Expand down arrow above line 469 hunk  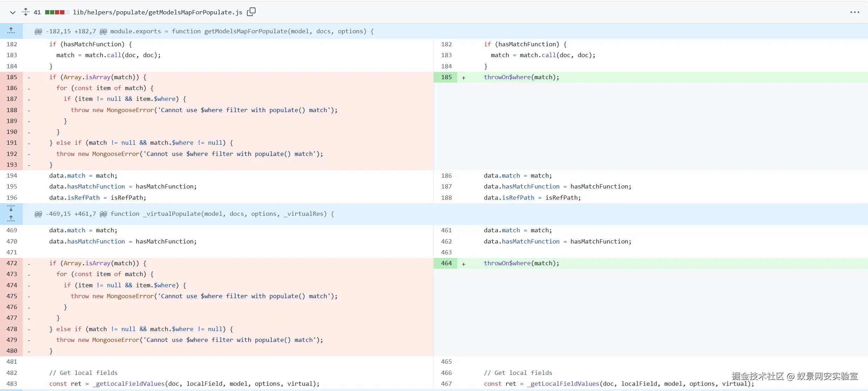11,209
